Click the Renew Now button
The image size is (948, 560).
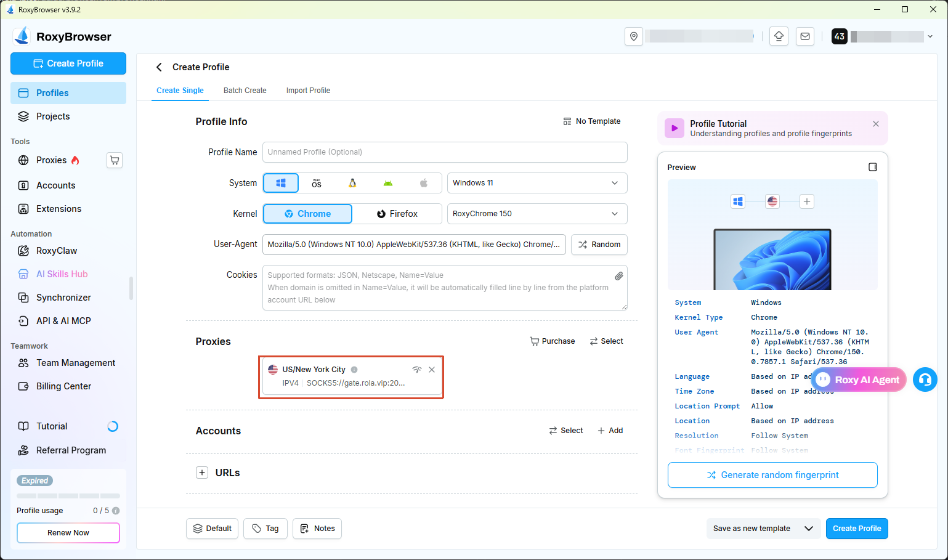click(68, 533)
